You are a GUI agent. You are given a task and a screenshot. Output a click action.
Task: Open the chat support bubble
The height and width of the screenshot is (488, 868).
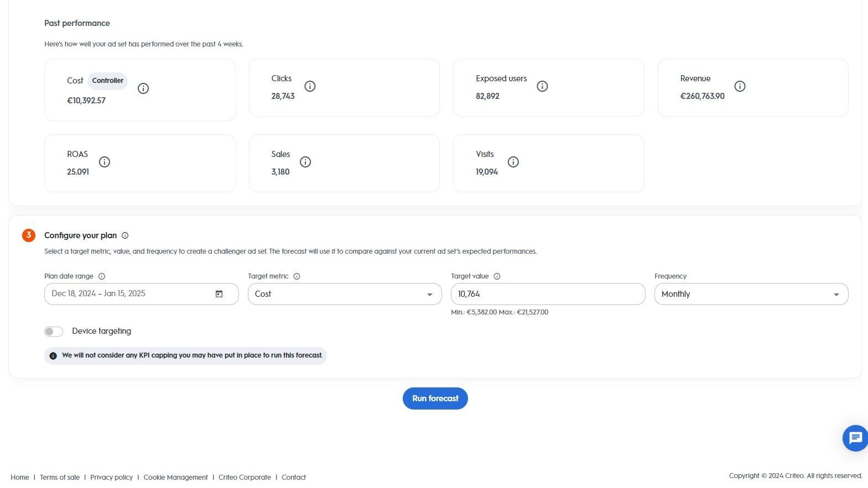coord(855,438)
